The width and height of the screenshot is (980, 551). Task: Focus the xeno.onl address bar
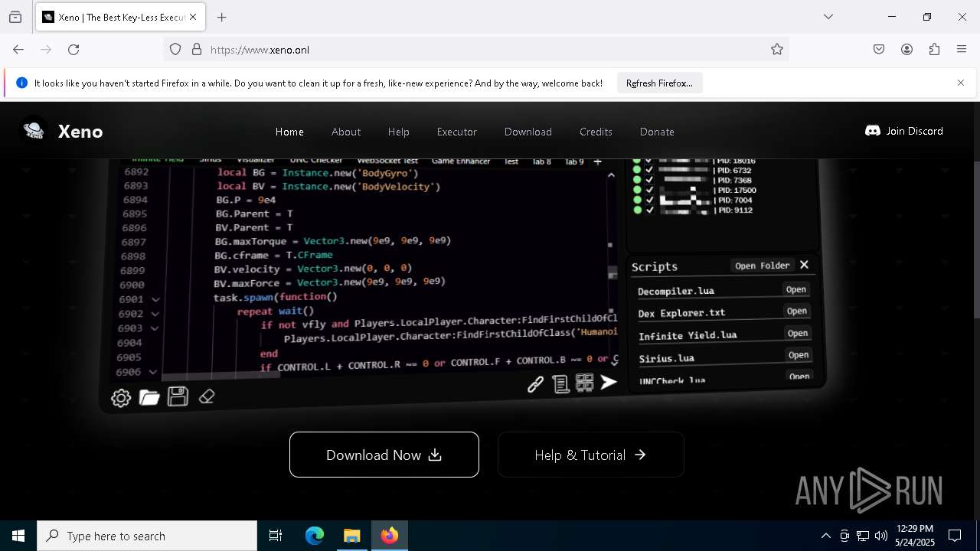(x=475, y=49)
